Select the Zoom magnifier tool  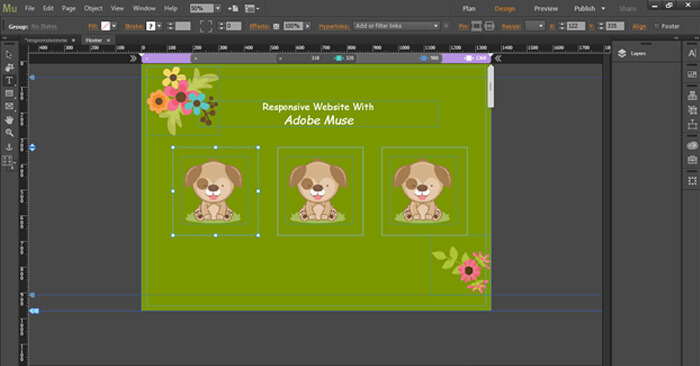[9, 133]
